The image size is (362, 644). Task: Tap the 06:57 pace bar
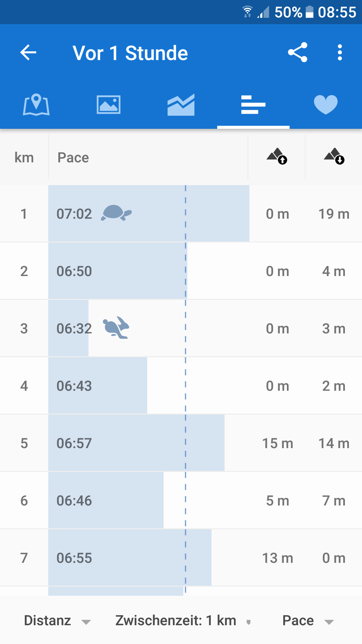pos(136,443)
